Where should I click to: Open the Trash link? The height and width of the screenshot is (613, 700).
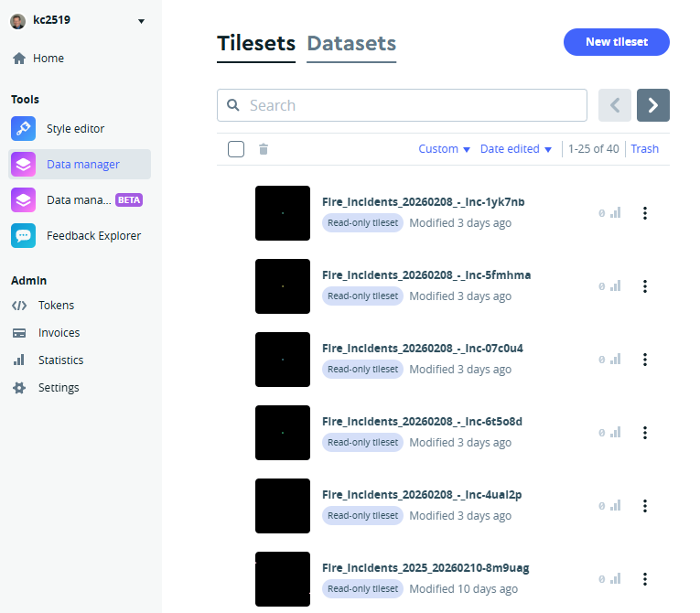(644, 149)
